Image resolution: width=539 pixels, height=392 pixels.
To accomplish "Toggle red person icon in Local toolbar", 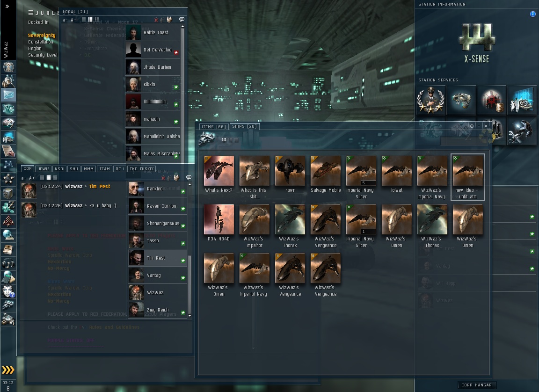I will pyautogui.click(x=156, y=20).
